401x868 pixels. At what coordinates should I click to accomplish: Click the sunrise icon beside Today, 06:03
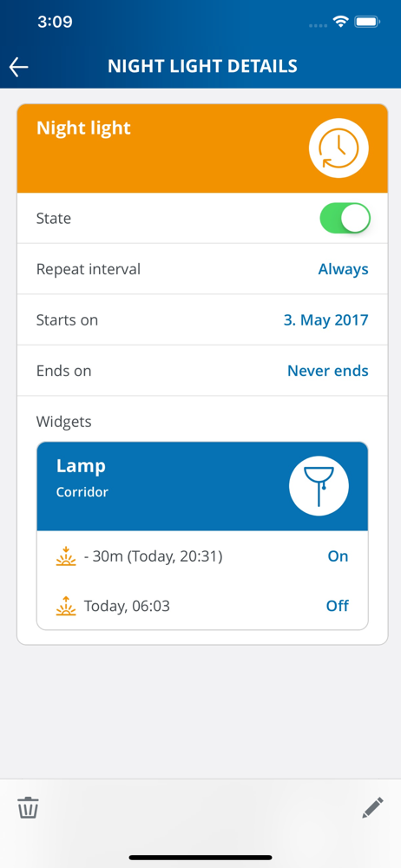point(66,606)
